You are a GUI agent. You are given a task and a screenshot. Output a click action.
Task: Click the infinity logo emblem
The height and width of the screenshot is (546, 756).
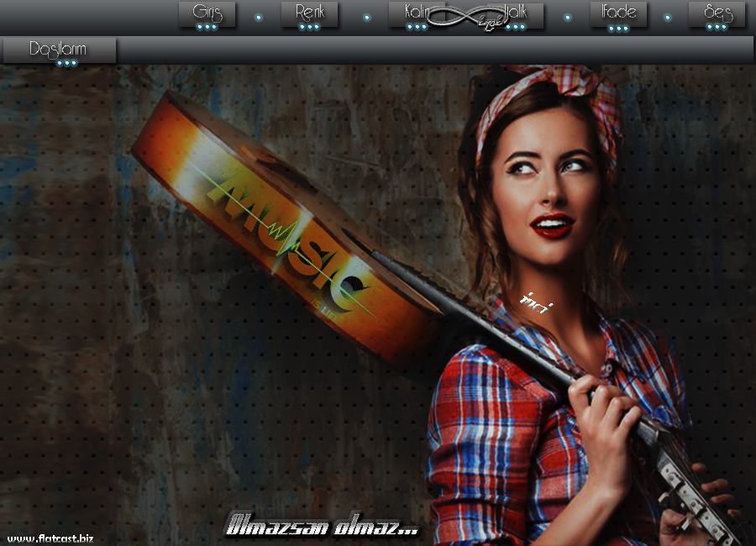click(x=467, y=17)
